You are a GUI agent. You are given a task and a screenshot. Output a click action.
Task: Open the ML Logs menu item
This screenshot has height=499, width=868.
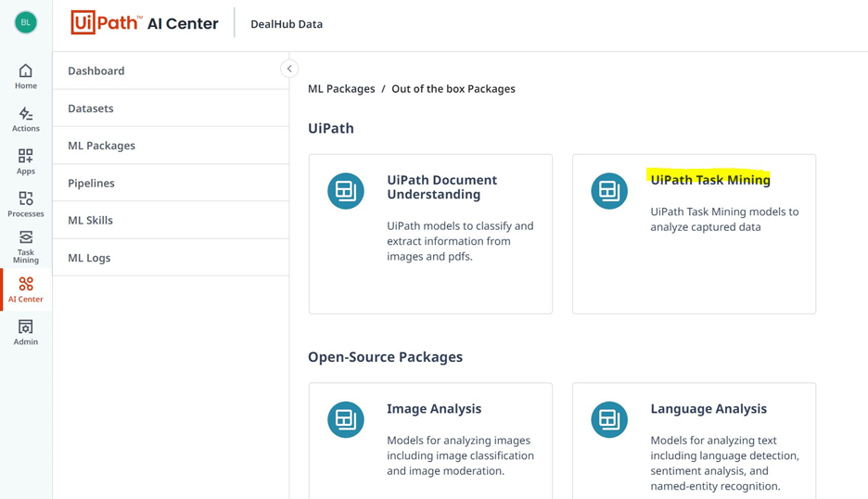pyautogui.click(x=171, y=258)
